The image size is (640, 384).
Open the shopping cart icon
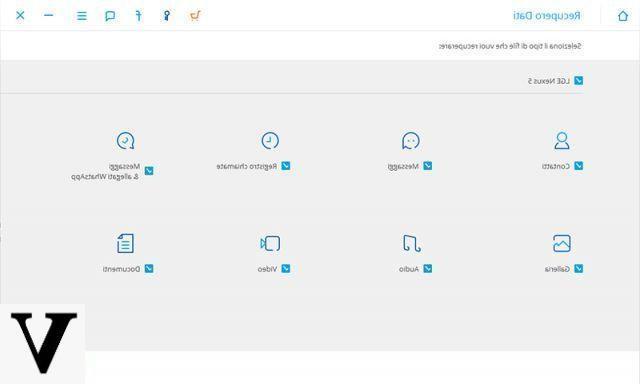coord(195,16)
